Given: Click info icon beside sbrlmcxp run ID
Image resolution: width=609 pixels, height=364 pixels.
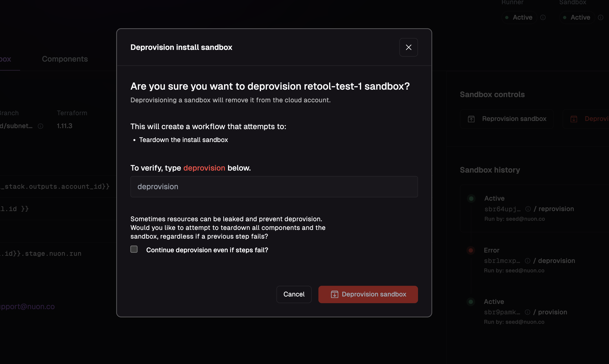Looking at the screenshot, I should (528, 261).
